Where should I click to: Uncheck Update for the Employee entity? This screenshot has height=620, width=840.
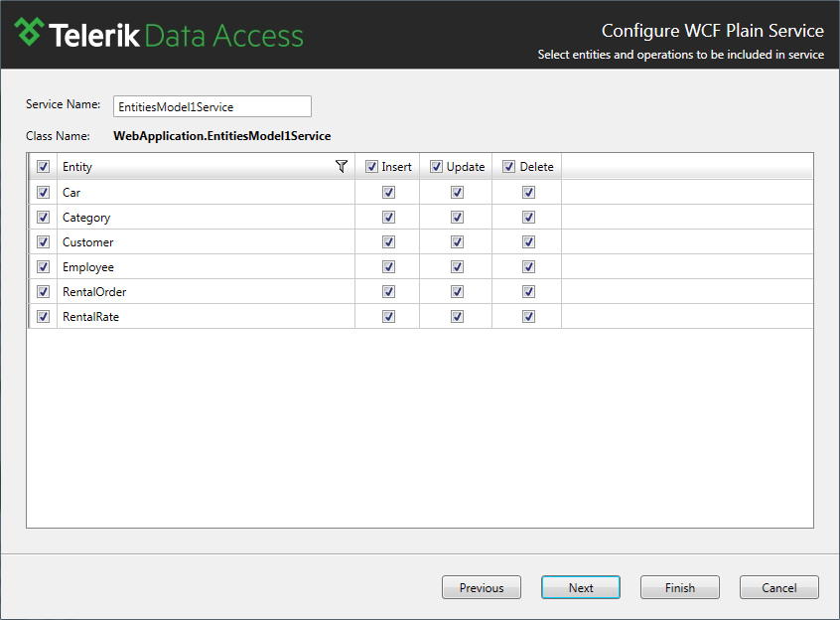tap(457, 267)
